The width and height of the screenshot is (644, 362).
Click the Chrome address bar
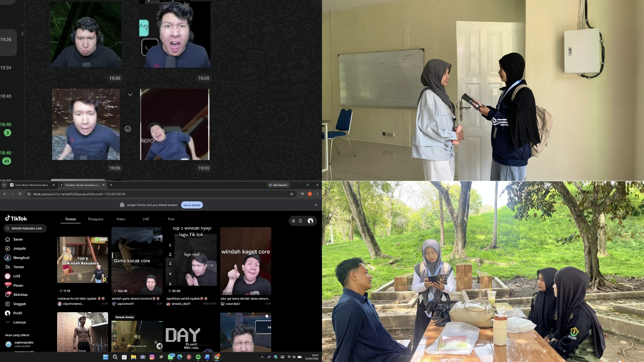160,194
